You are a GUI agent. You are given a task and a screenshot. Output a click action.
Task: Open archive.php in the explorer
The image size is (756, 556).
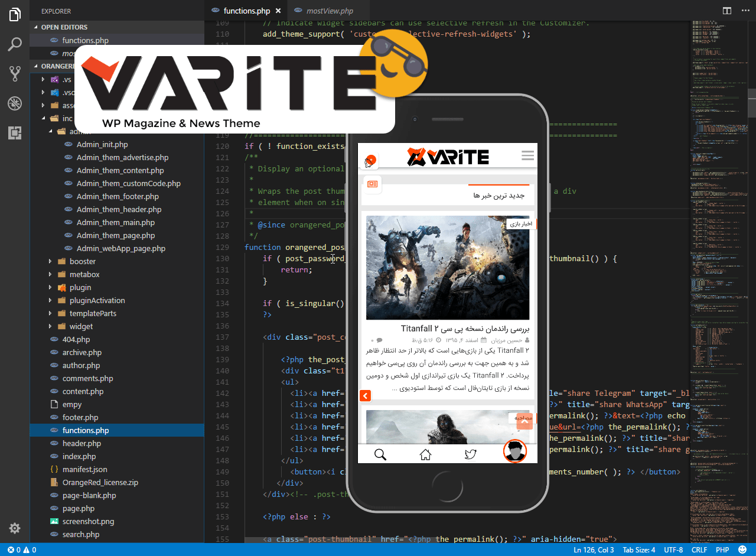pyautogui.click(x=117, y=352)
